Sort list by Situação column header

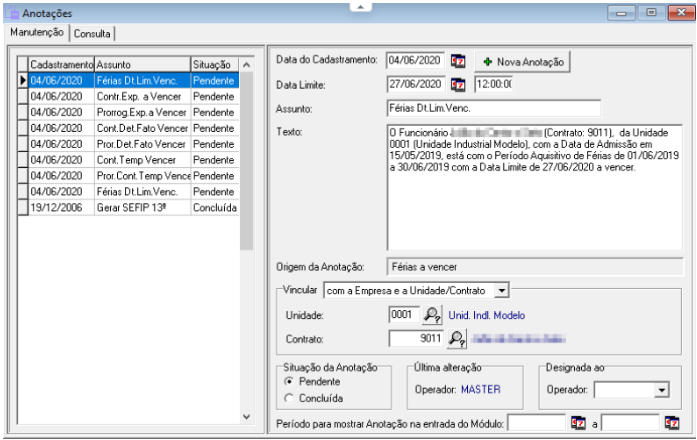211,64
